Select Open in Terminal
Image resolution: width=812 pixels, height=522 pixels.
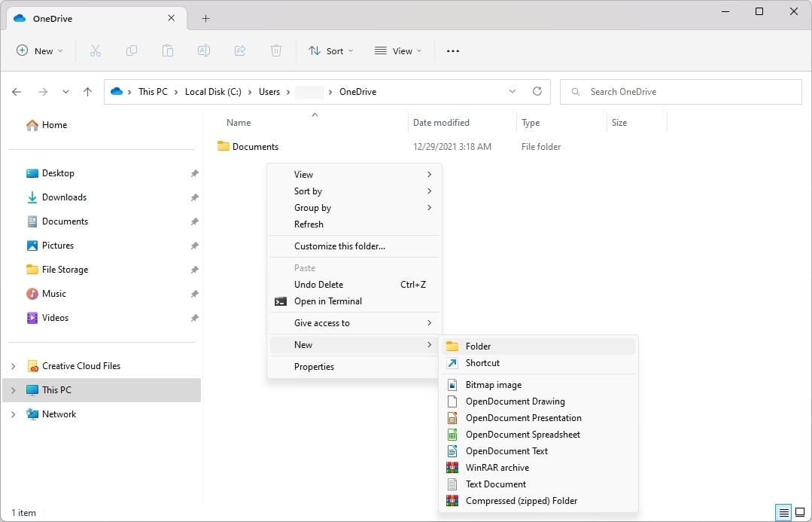(354, 301)
